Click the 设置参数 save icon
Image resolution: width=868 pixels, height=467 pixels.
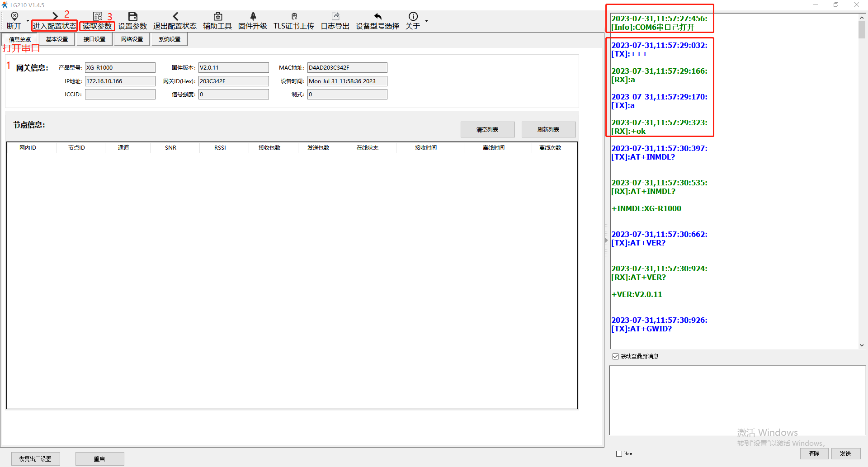tap(132, 17)
